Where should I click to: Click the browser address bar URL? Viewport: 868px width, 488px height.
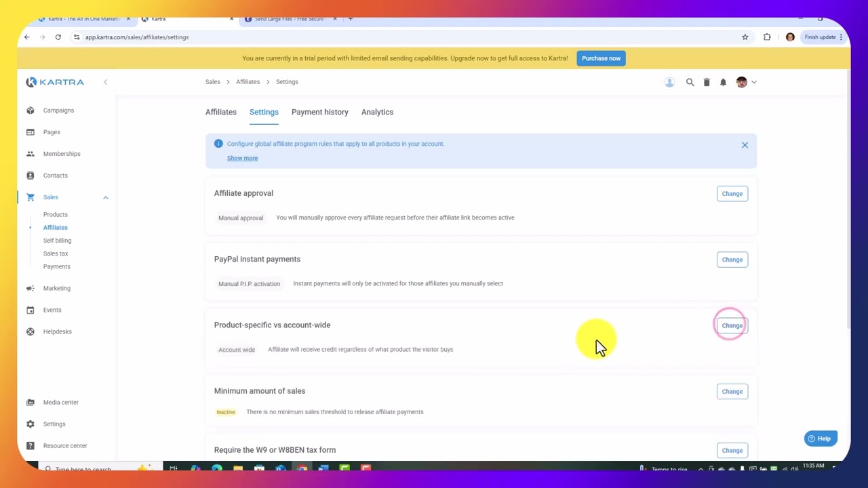137,37
